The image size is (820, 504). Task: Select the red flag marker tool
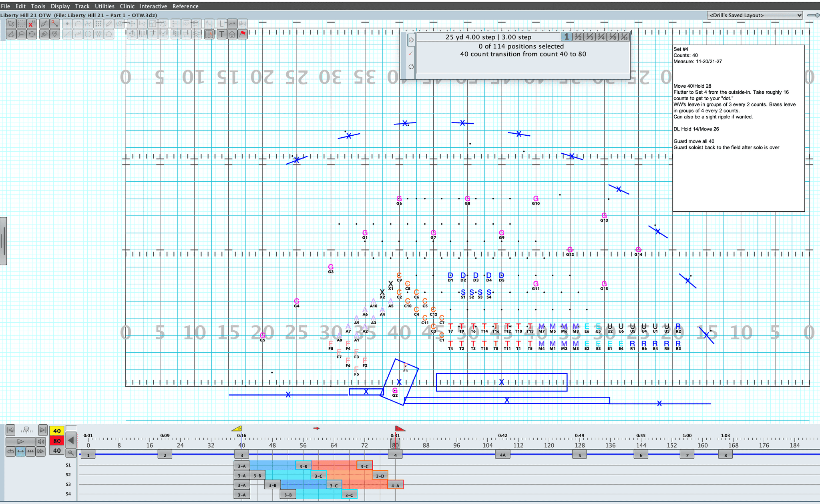[x=244, y=34]
